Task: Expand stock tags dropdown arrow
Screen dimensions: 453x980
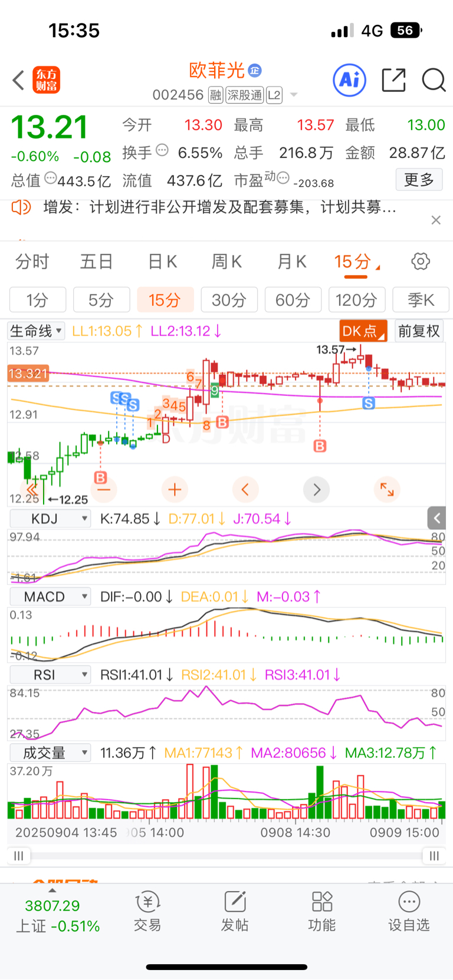Action: click(294, 95)
